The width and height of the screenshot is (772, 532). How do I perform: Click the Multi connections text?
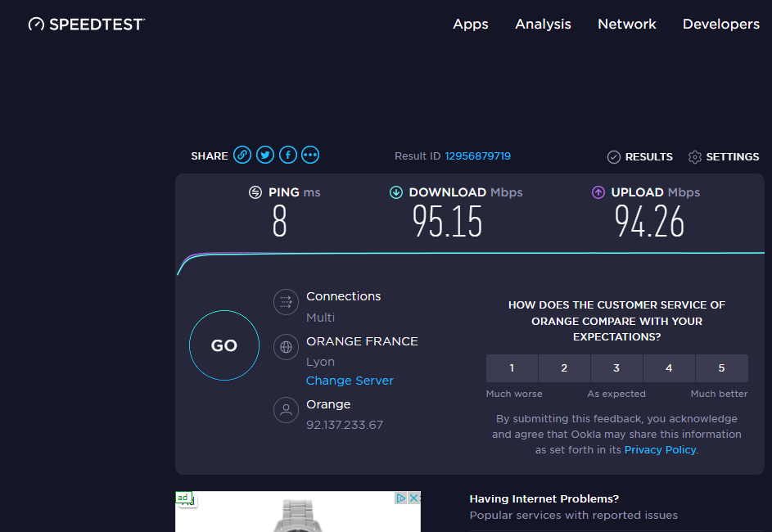tap(321, 318)
